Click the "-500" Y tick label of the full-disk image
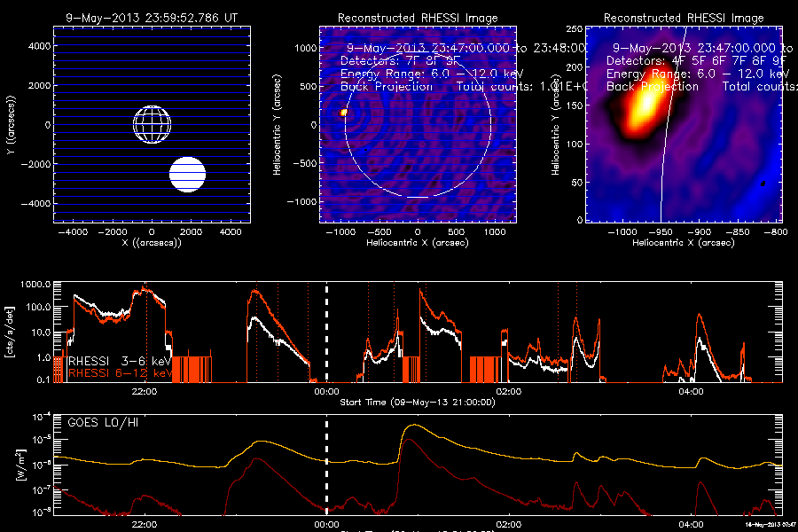The height and width of the screenshot is (532, 798). 303,163
